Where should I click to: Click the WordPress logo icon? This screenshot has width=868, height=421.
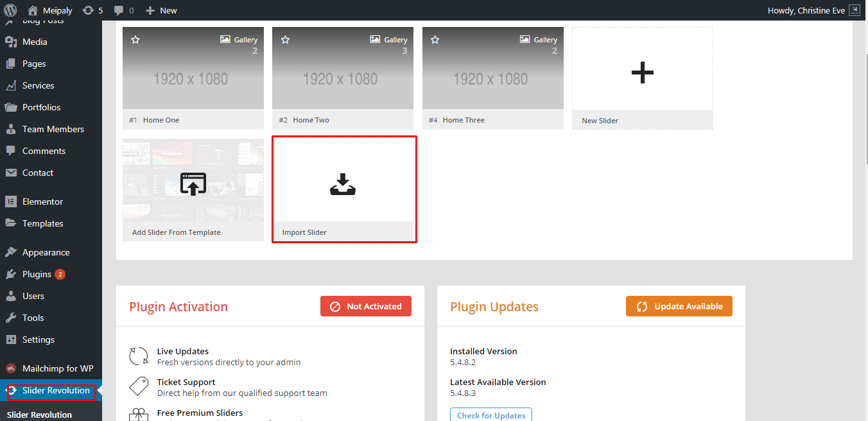(10, 10)
